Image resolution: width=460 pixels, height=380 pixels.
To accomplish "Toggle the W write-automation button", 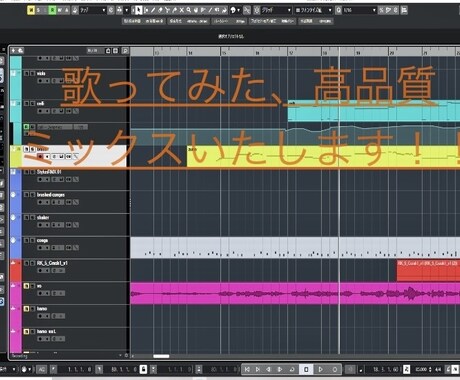I will 59,10.
